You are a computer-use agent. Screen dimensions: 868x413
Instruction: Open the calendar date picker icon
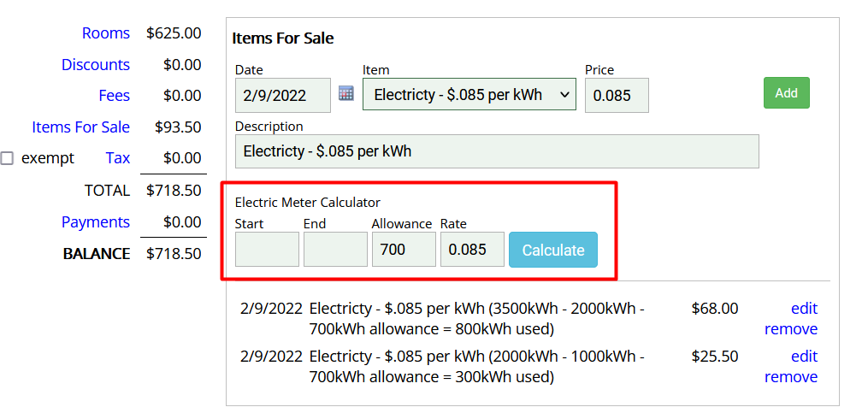[x=346, y=93]
